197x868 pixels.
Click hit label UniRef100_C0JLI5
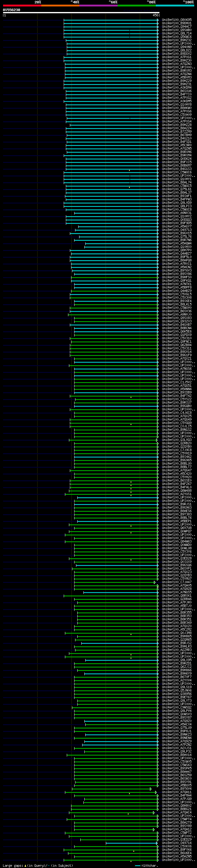click(x=177, y=426)
